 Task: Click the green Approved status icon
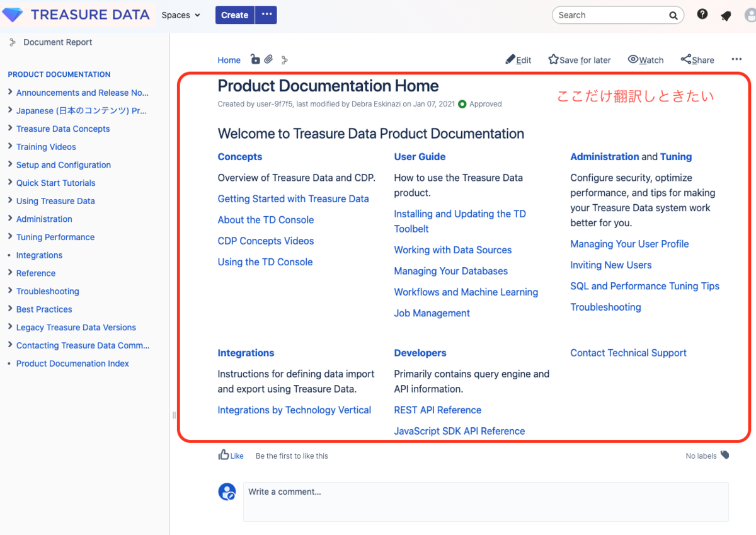[462, 104]
